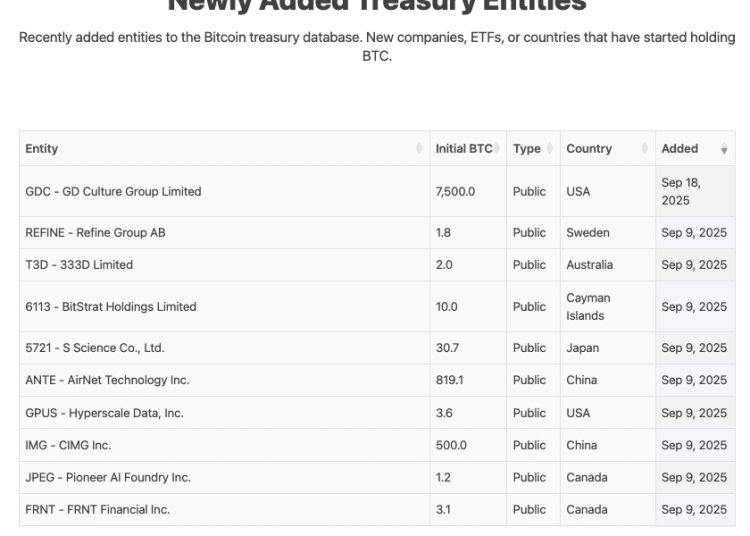
Task: Select 5721 - S Science Co., Ltd. row
Action: [x=95, y=348]
